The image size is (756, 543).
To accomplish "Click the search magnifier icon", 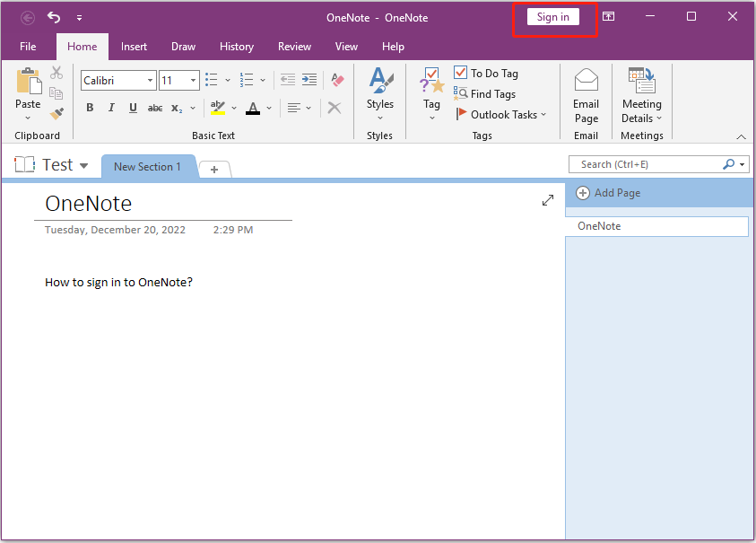I will pyautogui.click(x=728, y=164).
